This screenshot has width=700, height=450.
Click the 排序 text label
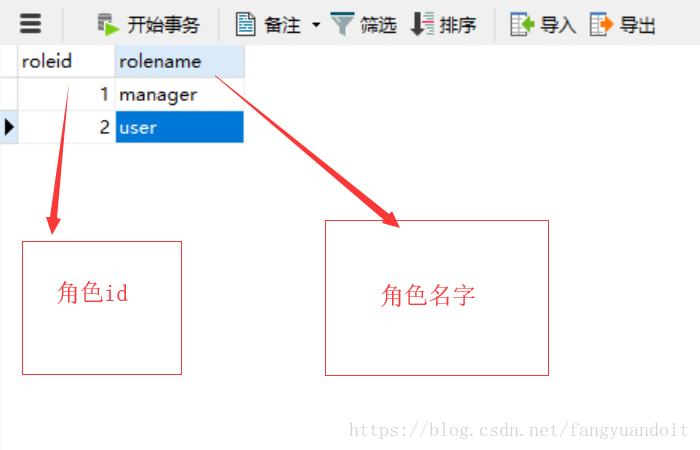tap(458, 25)
